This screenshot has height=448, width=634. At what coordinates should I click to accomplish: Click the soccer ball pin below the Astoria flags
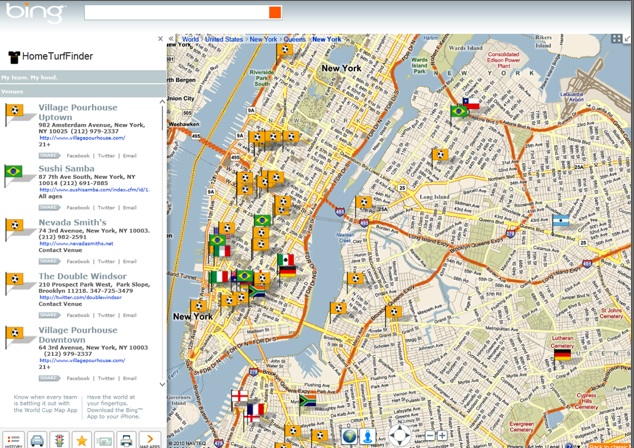[x=440, y=155]
